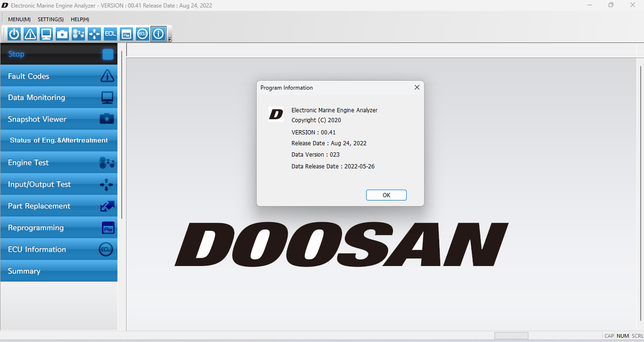The width and height of the screenshot is (644, 342).
Task: Open Part Replacement from the sidebar
Action: pyautogui.click(x=59, y=206)
